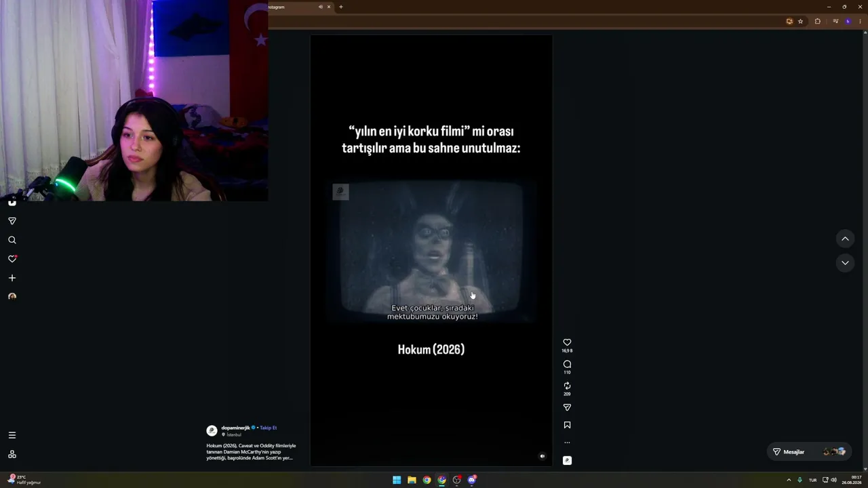This screenshot has height=488, width=868.
Task: Save the reel with the bookmark icon
Action: pos(567,425)
